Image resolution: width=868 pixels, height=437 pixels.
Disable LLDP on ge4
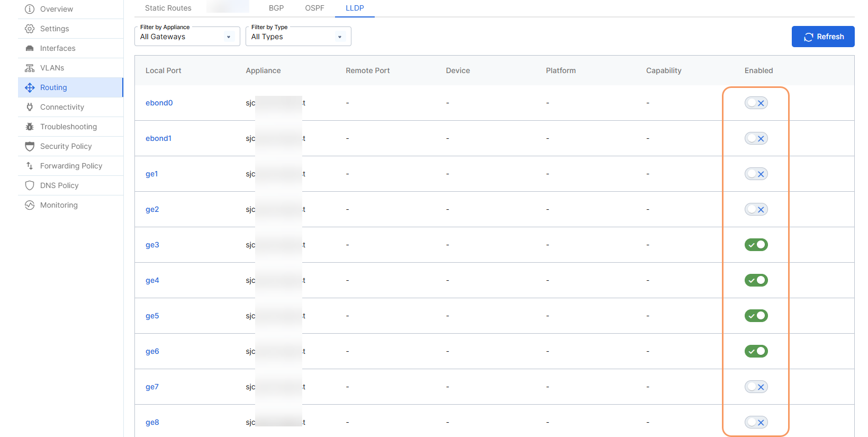click(x=756, y=280)
